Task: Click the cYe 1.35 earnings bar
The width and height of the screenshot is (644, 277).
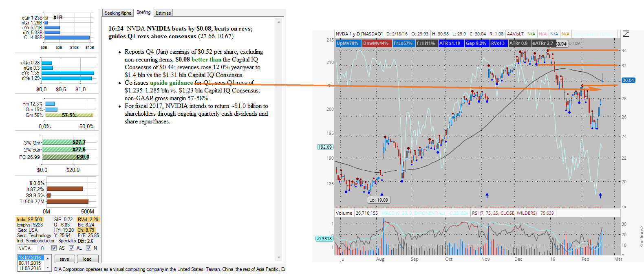Action: [x=68, y=73]
